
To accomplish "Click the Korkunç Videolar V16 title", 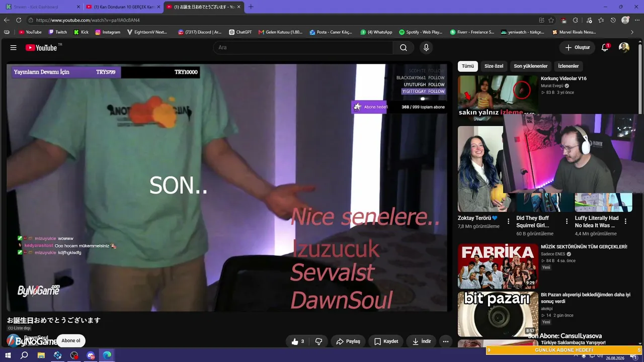I will point(563,78).
